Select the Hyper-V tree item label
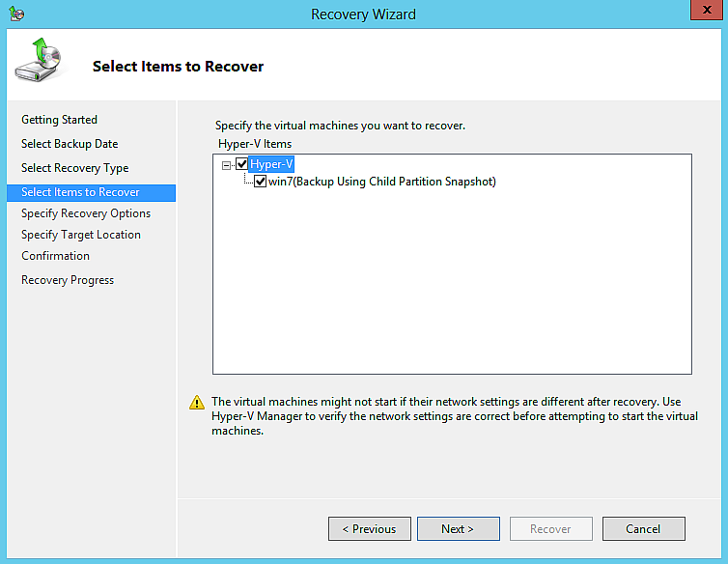The image size is (728, 564). (x=271, y=164)
